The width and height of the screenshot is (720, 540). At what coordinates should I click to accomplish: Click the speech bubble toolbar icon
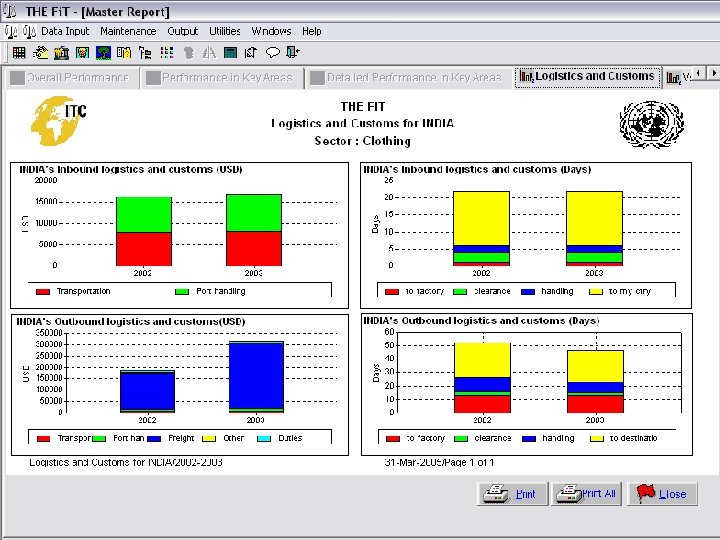coord(272,53)
